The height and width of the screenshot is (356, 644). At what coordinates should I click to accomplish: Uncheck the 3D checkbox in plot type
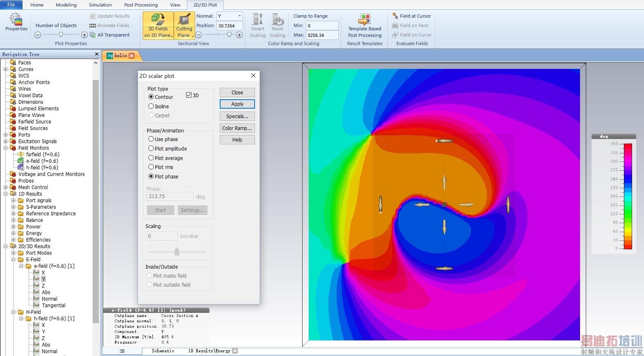pyautogui.click(x=189, y=95)
